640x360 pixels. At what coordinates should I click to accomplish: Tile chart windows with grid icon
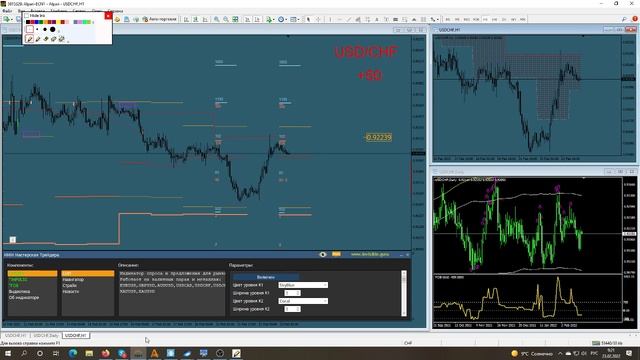coord(235,19)
